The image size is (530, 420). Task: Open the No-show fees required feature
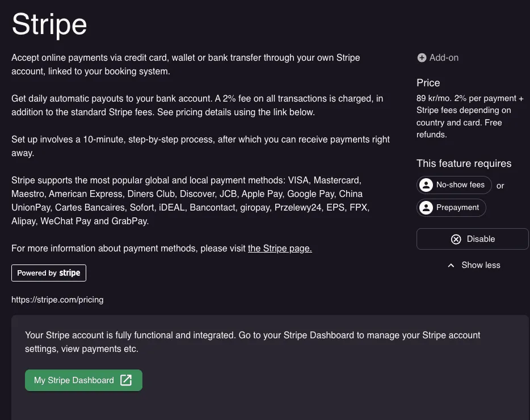click(454, 185)
